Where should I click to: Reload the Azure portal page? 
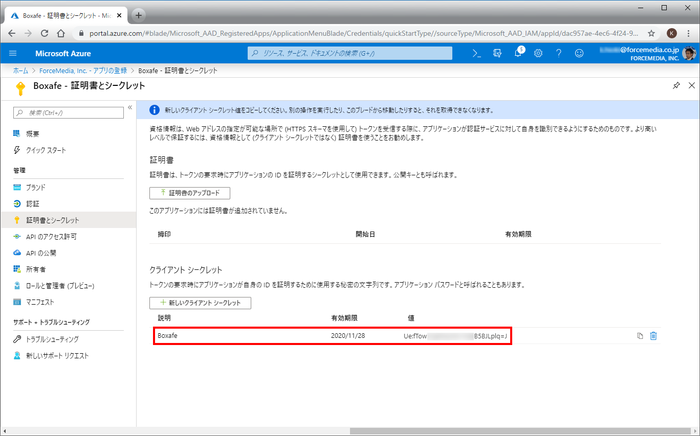(44, 33)
